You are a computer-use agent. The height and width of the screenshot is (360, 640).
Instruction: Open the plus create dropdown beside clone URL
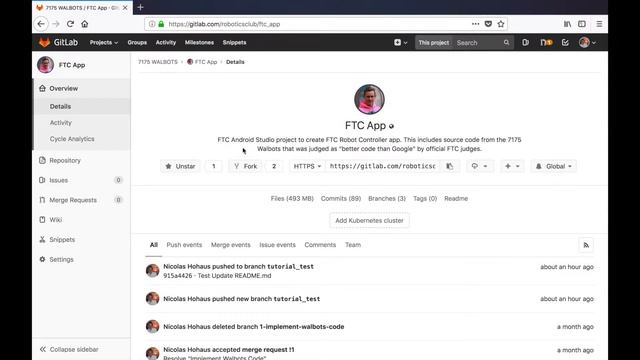tap(512, 166)
